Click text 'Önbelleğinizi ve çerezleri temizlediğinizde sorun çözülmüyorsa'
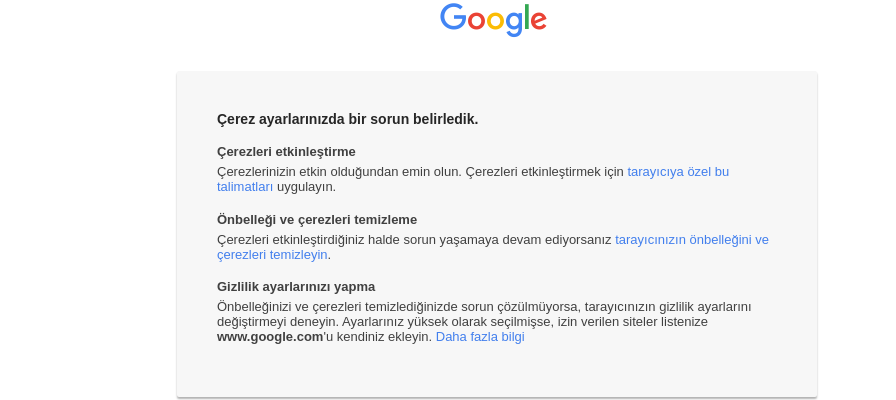The image size is (896, 400). tap(398, 307)
